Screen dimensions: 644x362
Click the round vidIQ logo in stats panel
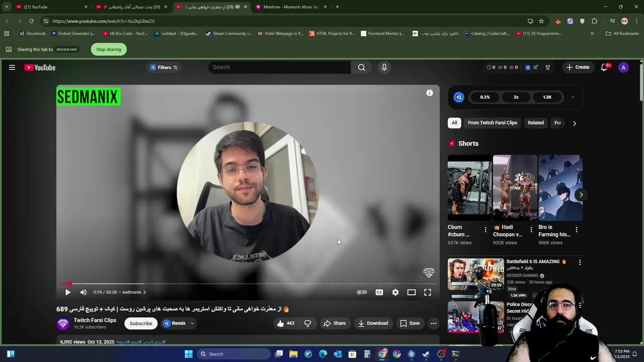459,97
